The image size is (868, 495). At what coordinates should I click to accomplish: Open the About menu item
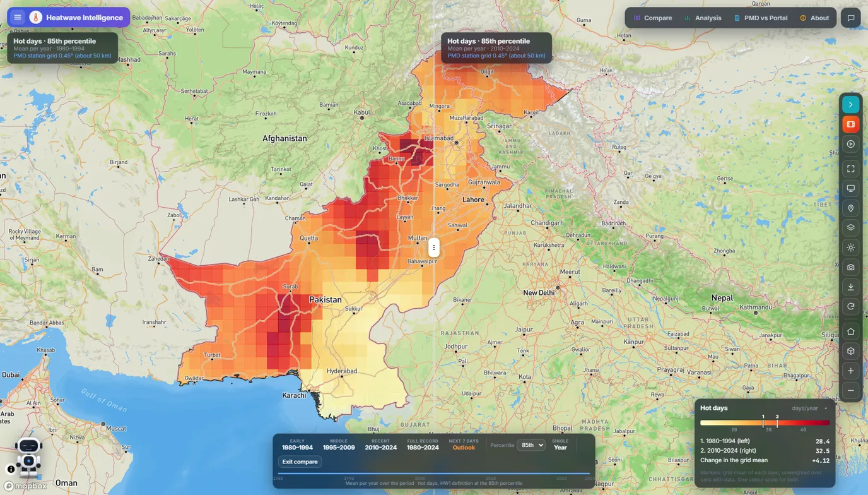[x=814, y=18]
